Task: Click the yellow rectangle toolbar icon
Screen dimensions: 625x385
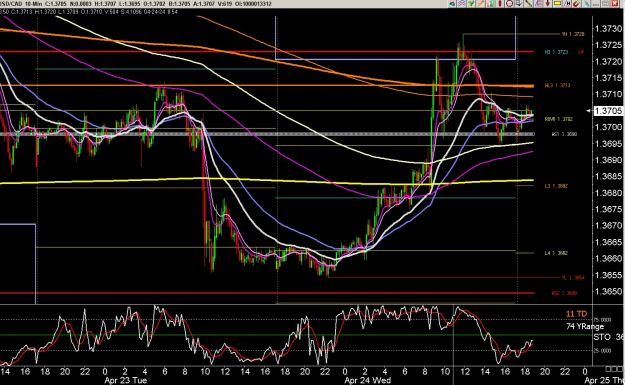Action: (x=557, y=4)
